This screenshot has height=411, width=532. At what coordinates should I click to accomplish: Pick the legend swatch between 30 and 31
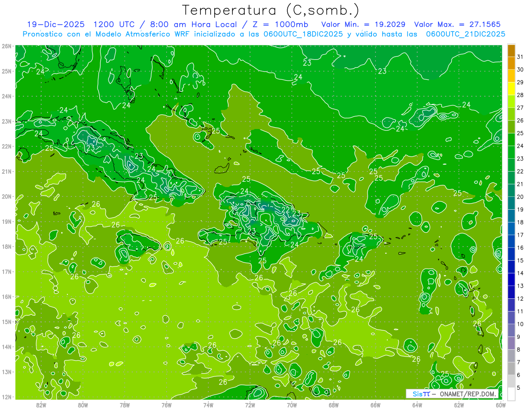tap(511, 63)
